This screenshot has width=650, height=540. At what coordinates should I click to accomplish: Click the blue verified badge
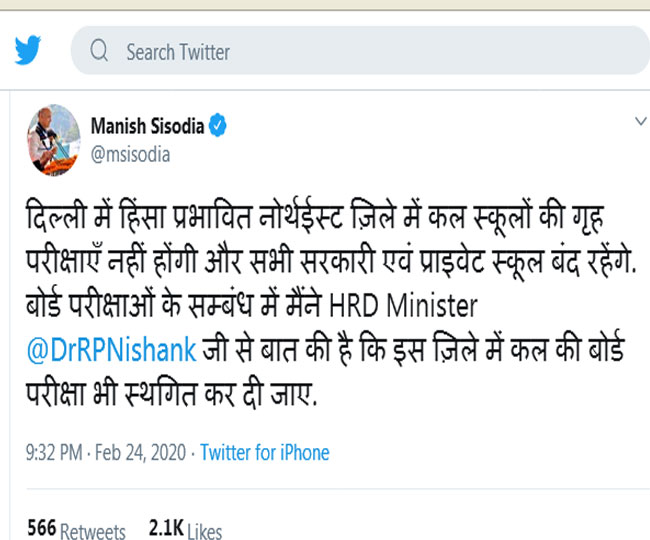218,126
